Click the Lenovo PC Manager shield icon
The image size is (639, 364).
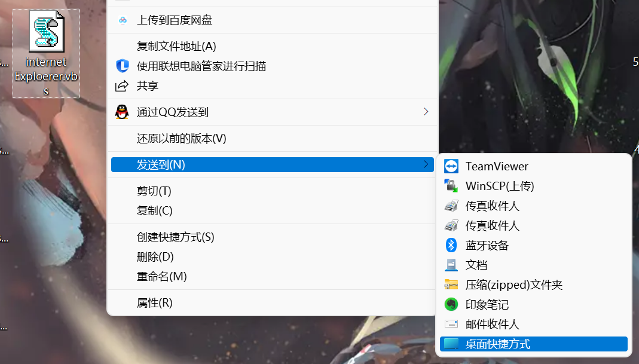tap(122, 66)
